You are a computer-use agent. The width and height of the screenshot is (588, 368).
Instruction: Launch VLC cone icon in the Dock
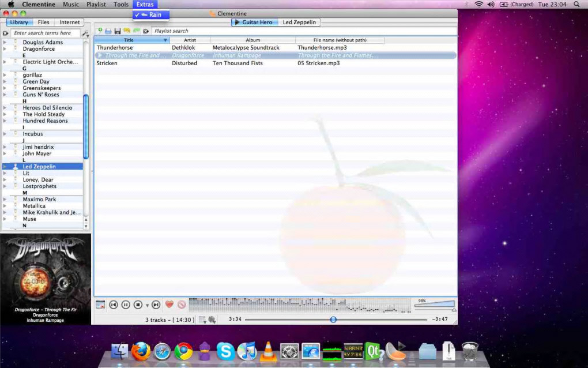(268, 352)
